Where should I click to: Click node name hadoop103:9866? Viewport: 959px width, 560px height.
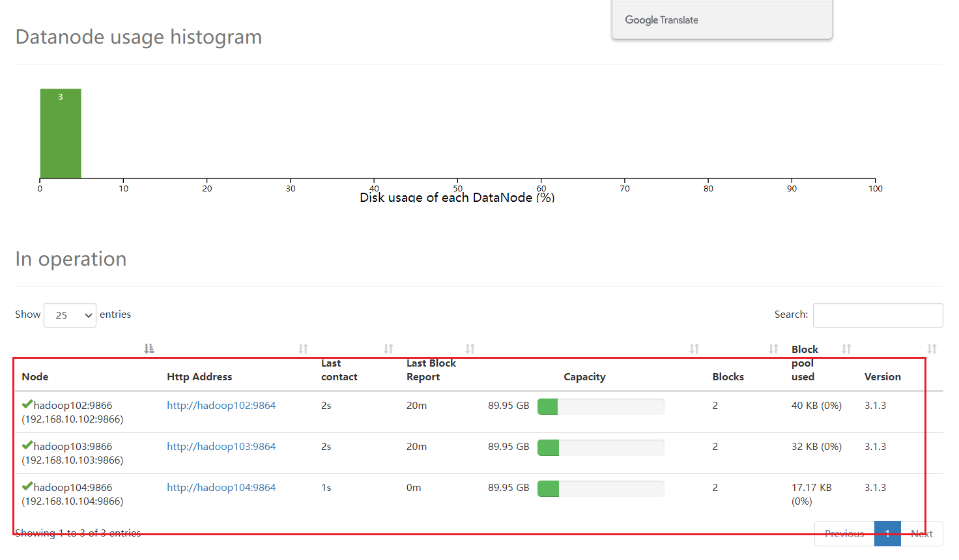point(73,446)
